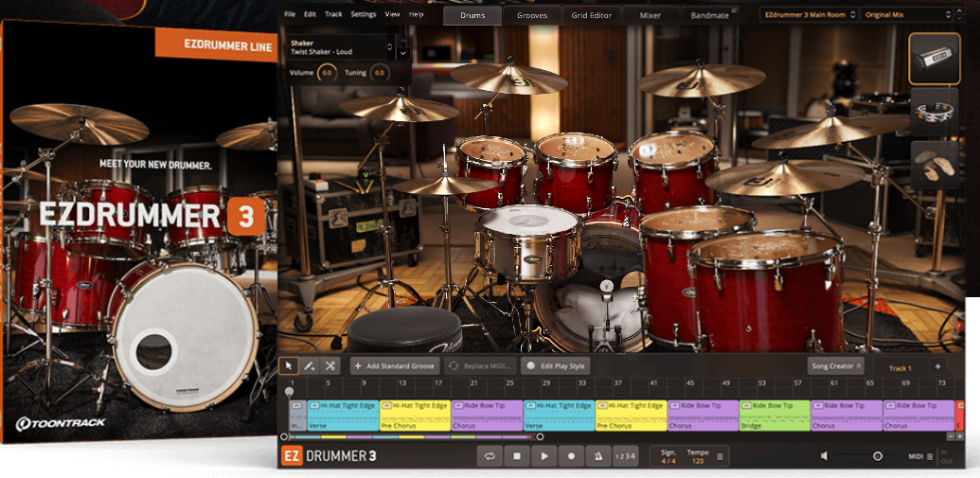Image resolution: width=980 pixels, height=478 pixels.
Task: Select the scissors cut tool
Action: [x=330, y=366]
